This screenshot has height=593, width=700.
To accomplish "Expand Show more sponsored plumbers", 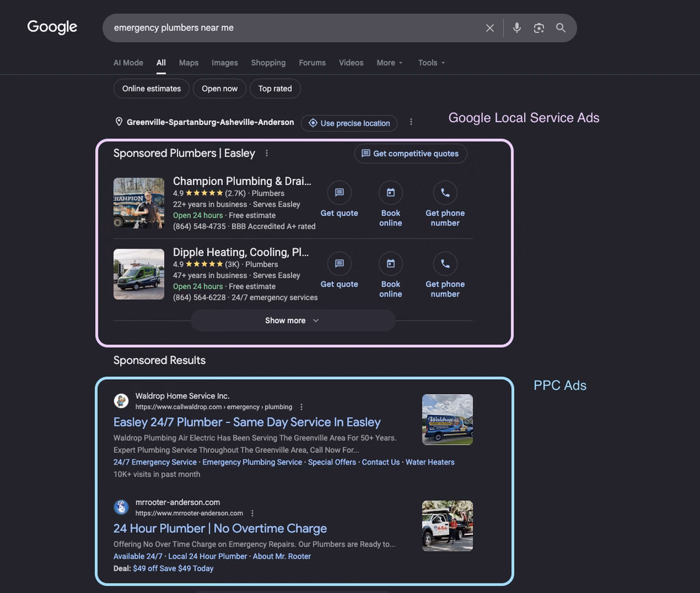I will pos(293,320).
